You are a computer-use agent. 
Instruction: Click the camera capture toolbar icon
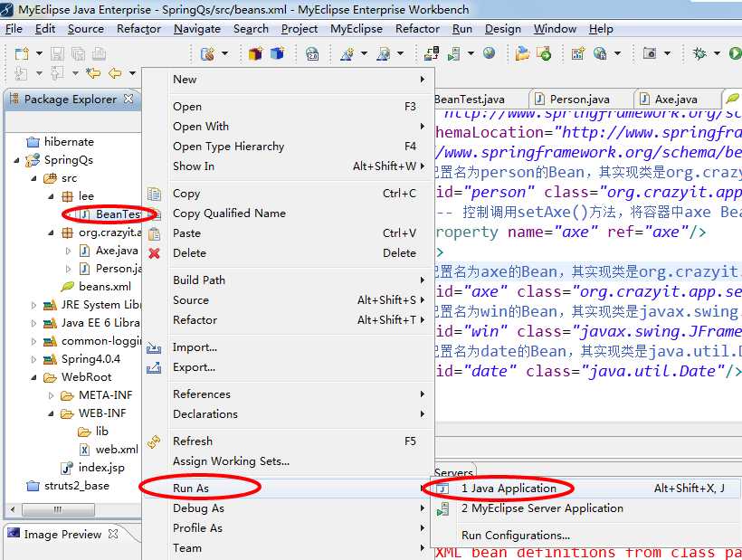tap(650, 53)
